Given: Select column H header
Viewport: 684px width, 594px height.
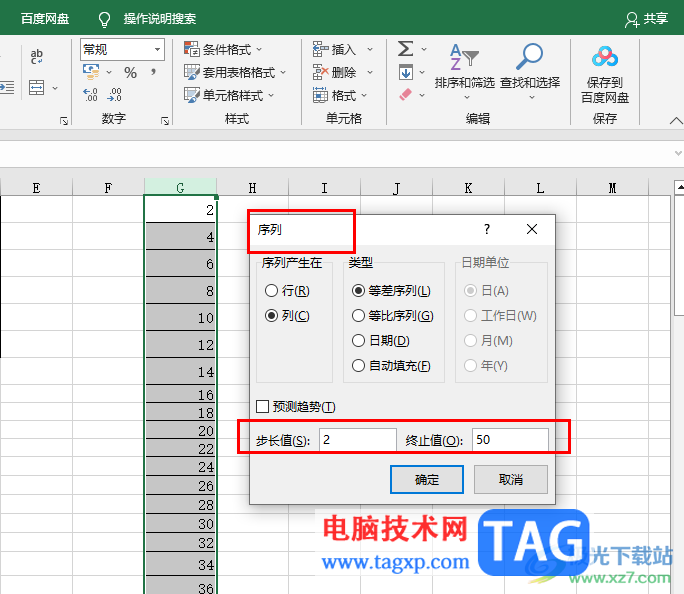Looking at the screenshot, I should pos(252,188).
